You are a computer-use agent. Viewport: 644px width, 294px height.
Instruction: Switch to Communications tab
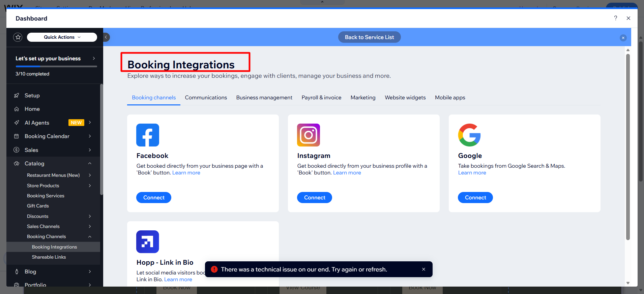pyautogui.click(x=206, y=98)
